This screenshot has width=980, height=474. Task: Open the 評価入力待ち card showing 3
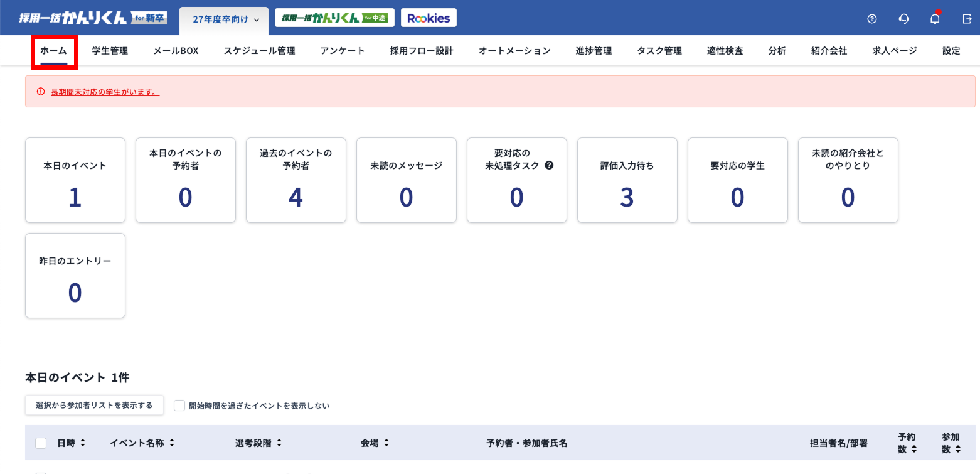[x=627, y=180]
